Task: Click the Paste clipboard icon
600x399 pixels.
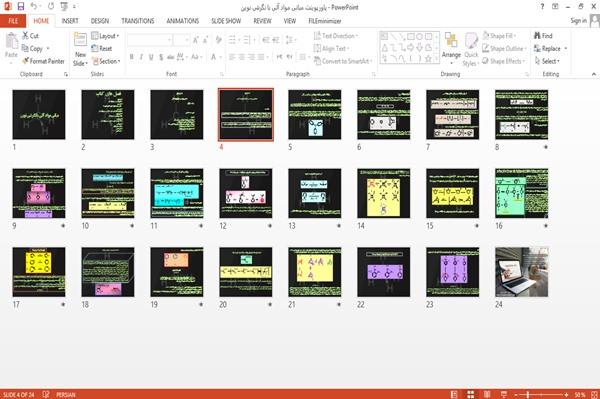Action: 11,41
